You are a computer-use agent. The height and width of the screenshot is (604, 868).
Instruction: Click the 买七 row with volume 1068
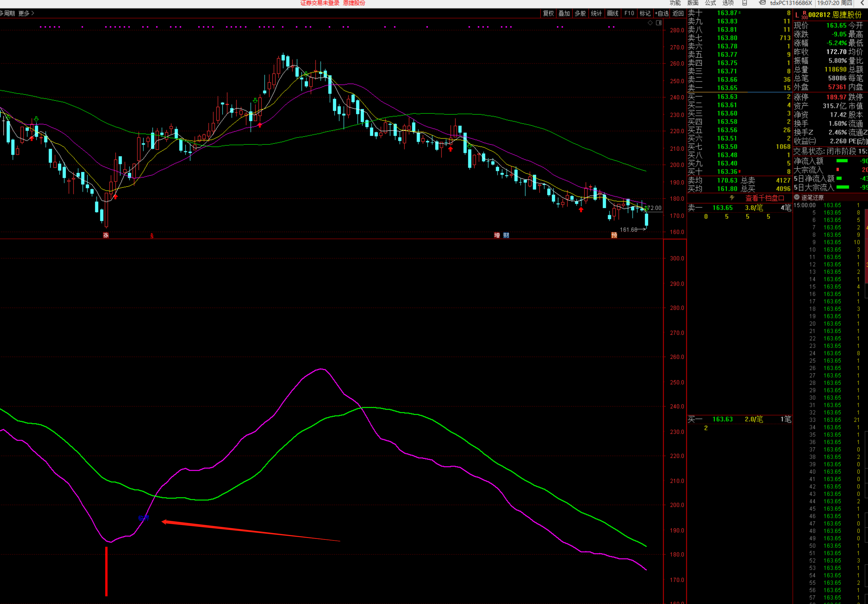click(x=739, y=147)
